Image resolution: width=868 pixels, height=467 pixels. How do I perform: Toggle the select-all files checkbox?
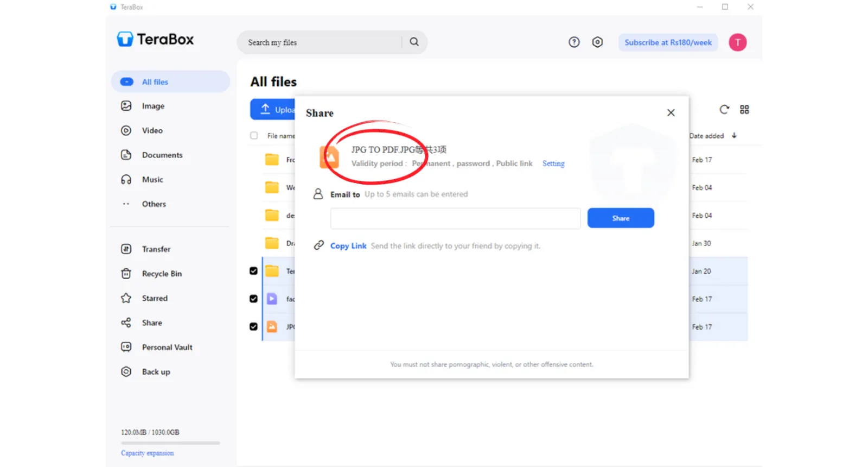pos(254,136)
